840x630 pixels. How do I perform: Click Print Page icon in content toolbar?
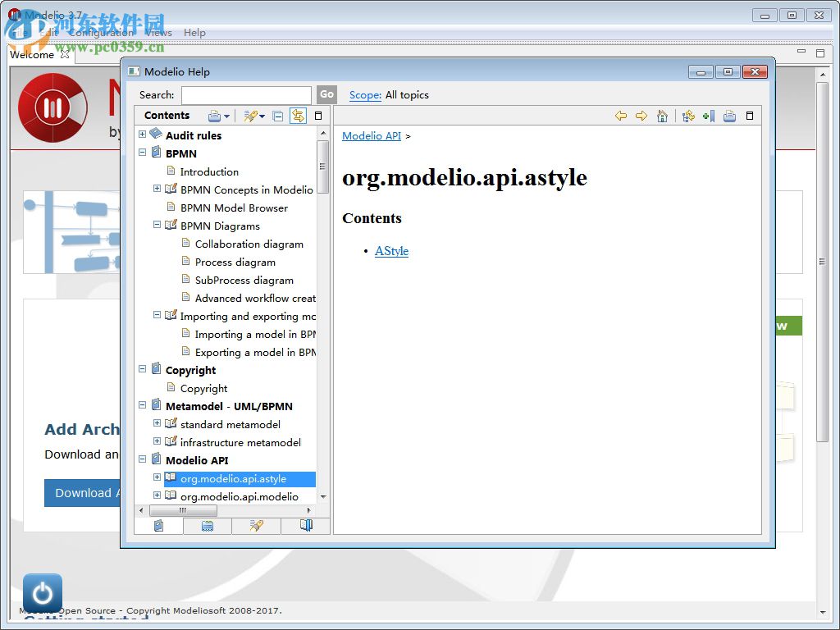tap(729, 116)
